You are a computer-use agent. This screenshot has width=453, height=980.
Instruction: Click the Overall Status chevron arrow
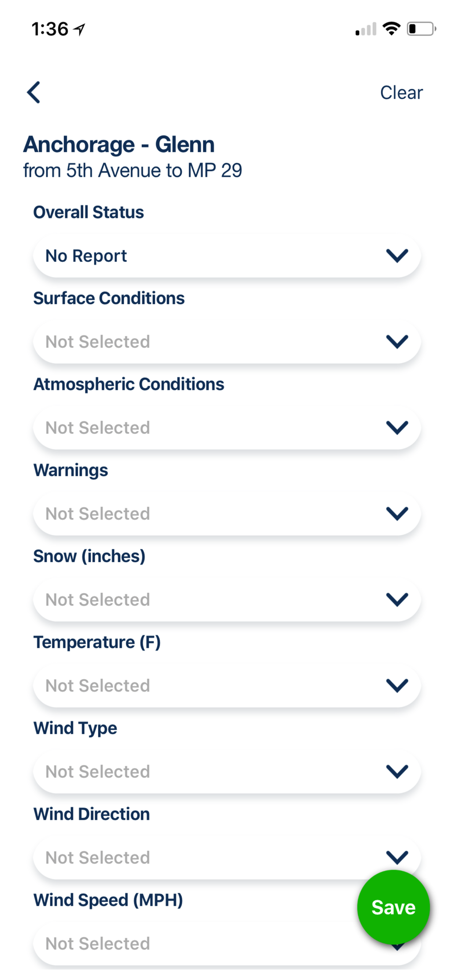(397, 256)
